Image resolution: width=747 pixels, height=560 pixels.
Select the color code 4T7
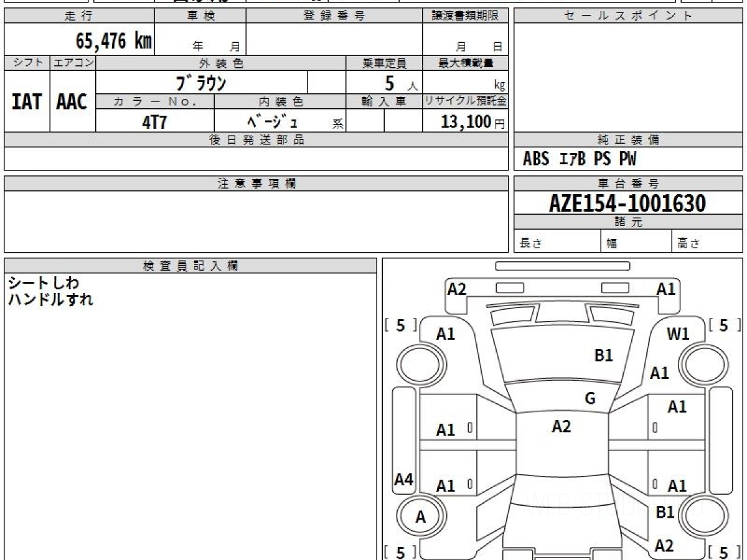(154, 122)
